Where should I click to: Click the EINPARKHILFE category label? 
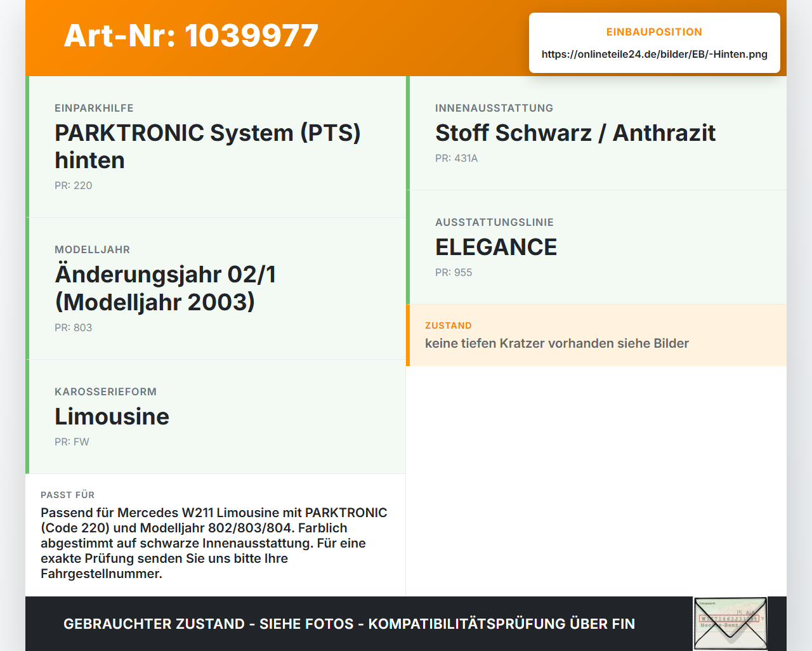tap(94, 108)
